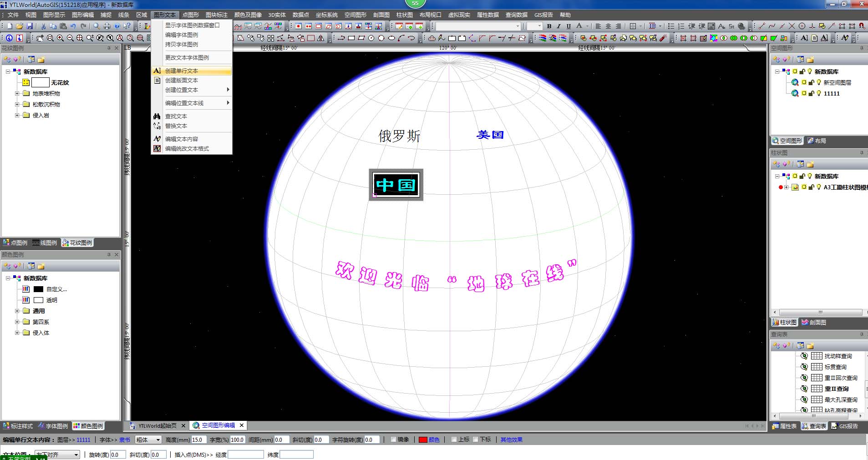Click the blue Help question icon
The height and width of the screenshot is (460, 868).
click(x=117, y=26)
